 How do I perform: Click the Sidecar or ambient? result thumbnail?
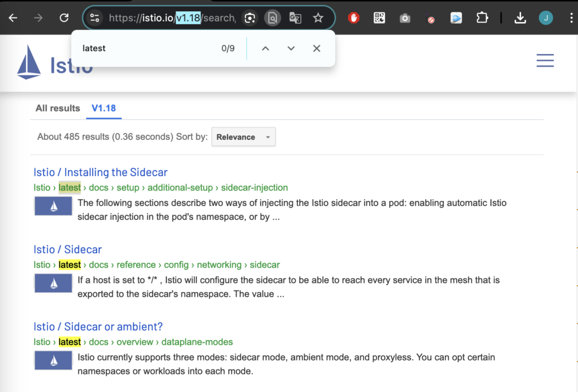tap(54, 360)
